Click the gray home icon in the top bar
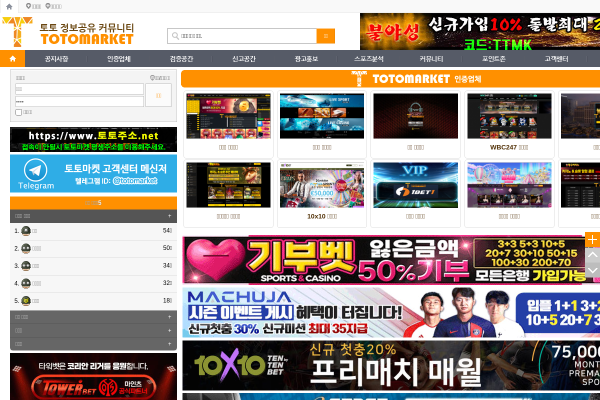The image size is (600, 400). (9, 7)
